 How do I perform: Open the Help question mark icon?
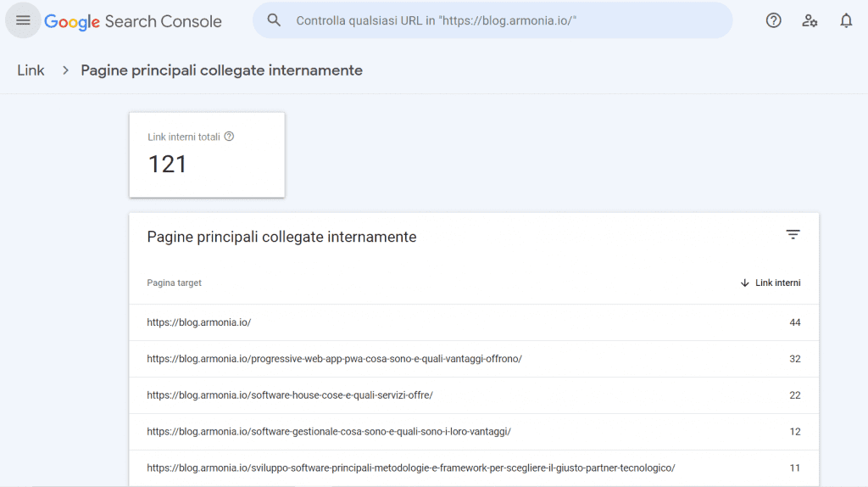(x=773, y=20)
